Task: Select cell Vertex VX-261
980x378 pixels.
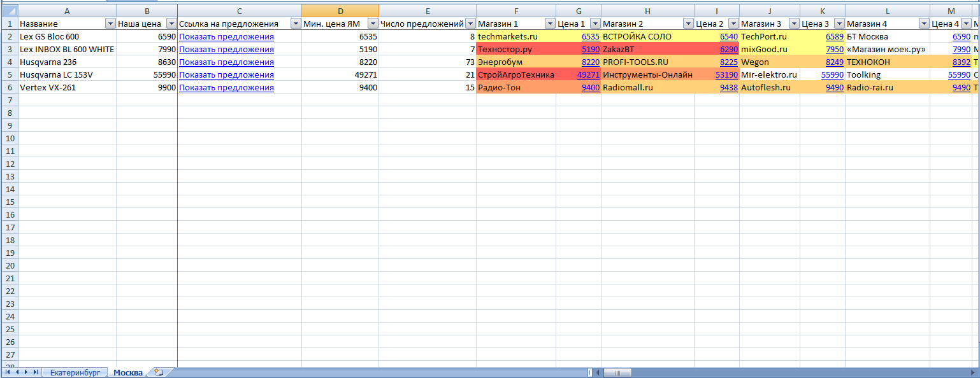Action: pos(67,87)
